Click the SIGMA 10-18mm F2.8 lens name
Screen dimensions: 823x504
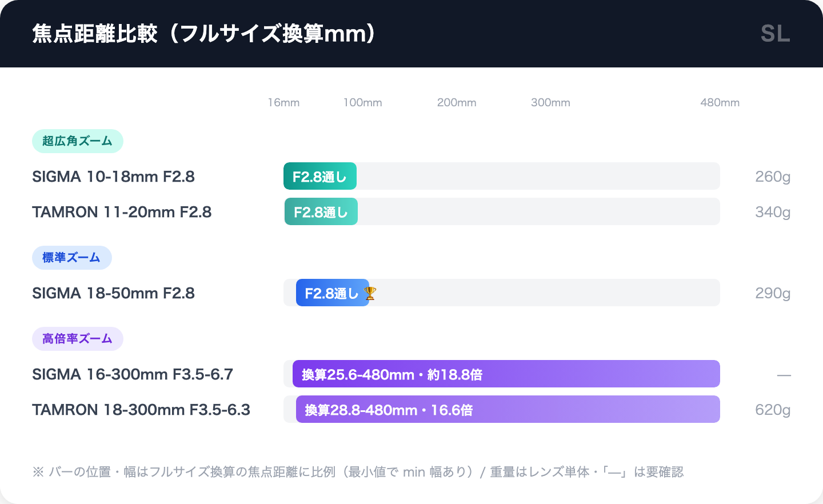113,177
